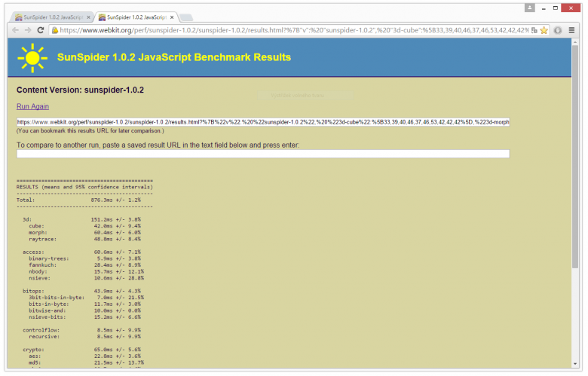Click the translate page icon in the address bar
The image size is (588, 376).
(x=534, y=30)
